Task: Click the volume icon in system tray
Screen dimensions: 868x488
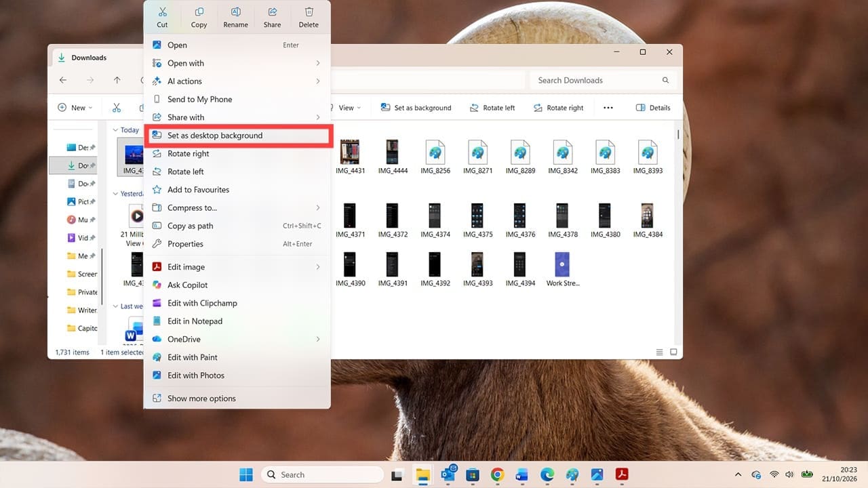Action: (789, 474)
